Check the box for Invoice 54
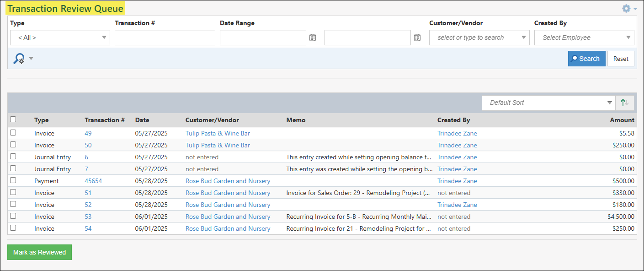This screenshot has height=271, width=644. [x=13, y=228]
